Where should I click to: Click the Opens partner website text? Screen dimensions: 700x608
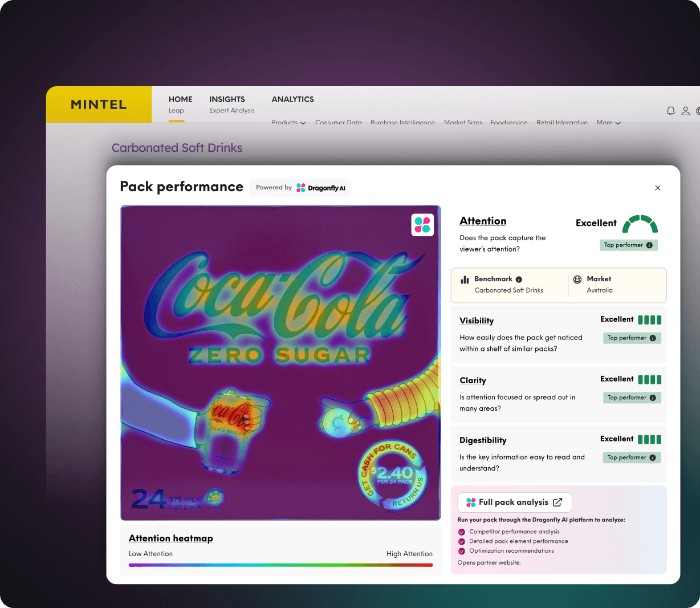489,563
